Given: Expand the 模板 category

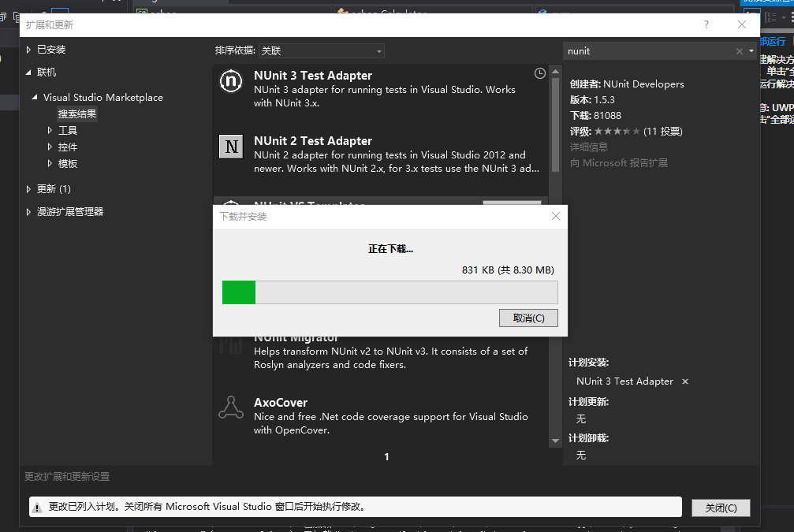Looking at the screenshot, I should (x=50, y=163).
